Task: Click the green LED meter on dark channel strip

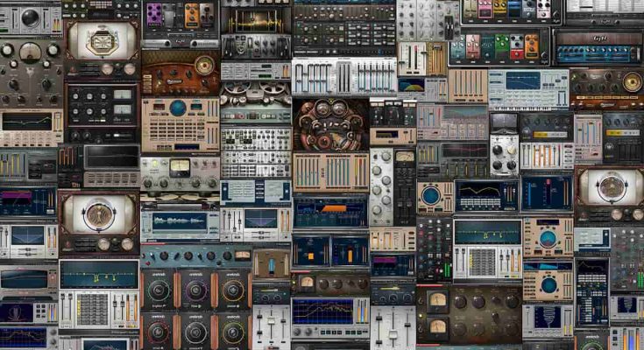Action: click(448, 270)
